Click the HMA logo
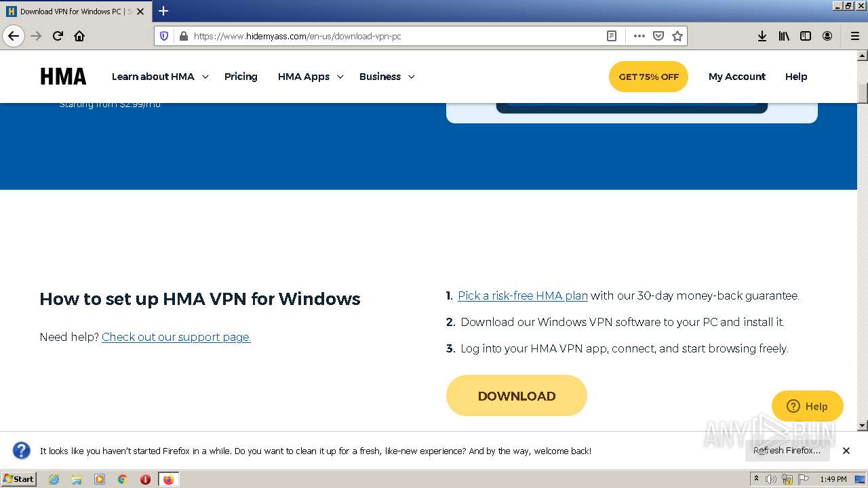The image size is (868, 488). coord(63,77)
